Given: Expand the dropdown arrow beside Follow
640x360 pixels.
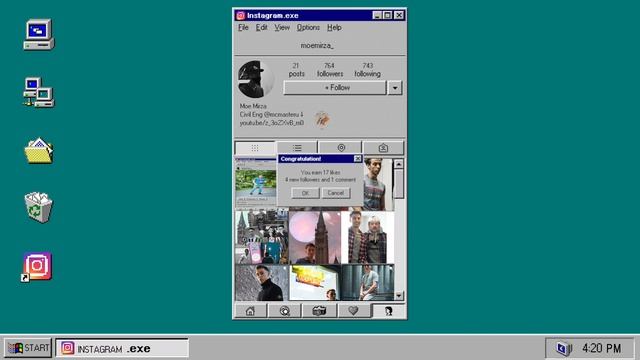Looking at the screenshot, I should (x=395, y=87).
